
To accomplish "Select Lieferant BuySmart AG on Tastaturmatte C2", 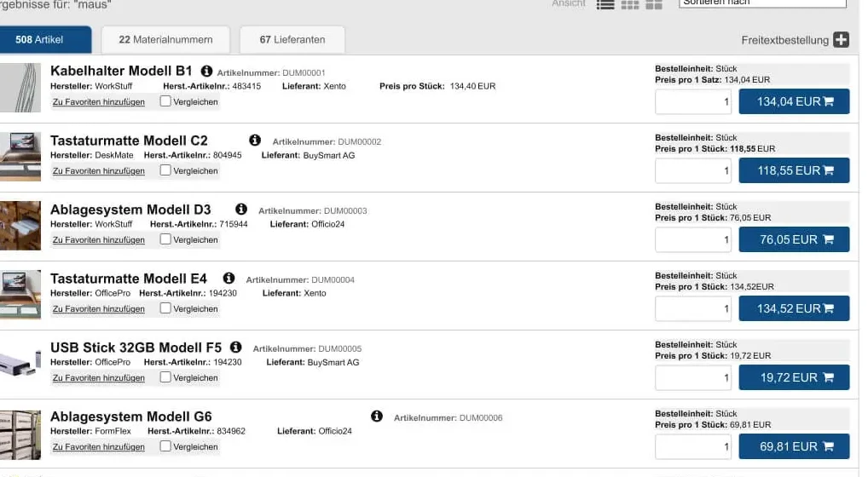I will click(x=309, y=155).
